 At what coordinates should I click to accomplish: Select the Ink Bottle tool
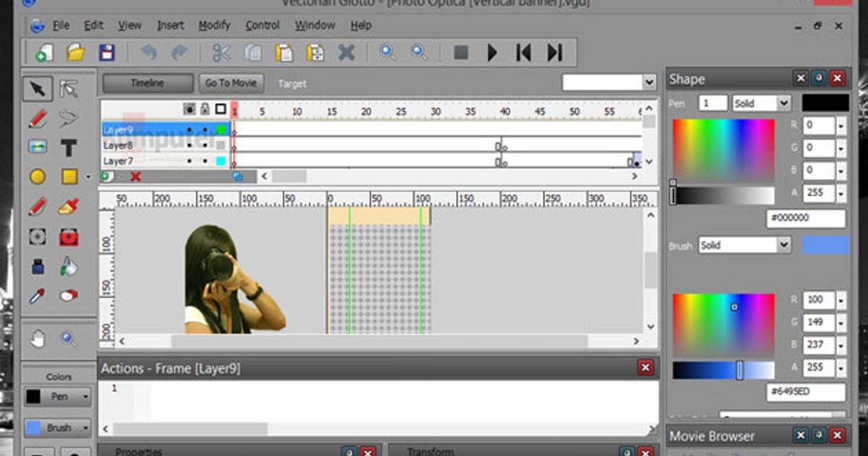point(38,266)
